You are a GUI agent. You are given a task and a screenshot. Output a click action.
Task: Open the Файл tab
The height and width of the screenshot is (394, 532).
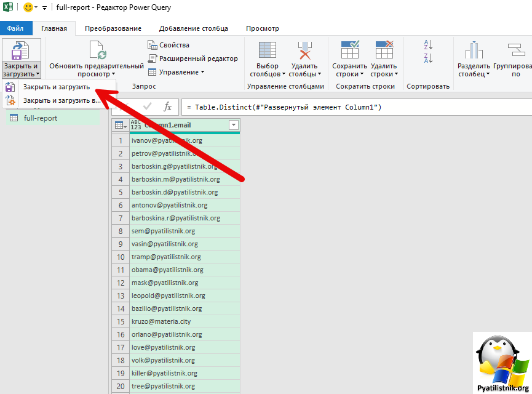[x=16, y=28]
